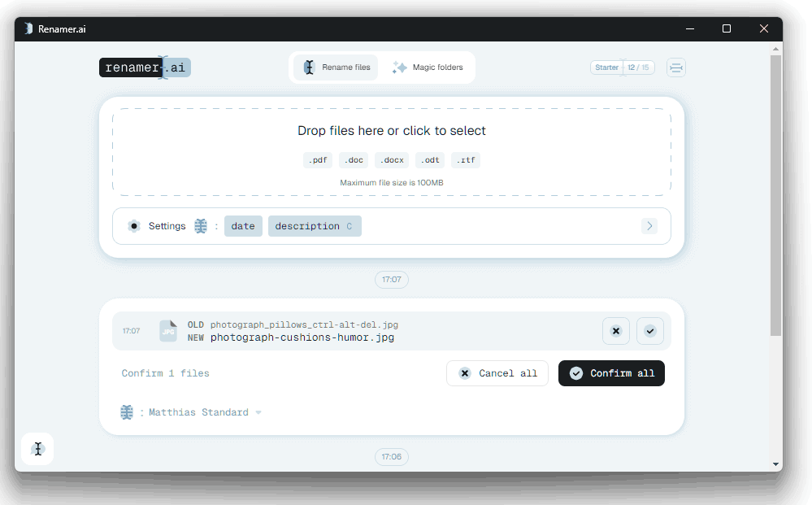
Task: Select old name photograph_pillows_ctrl-alt-del.jpg
Action: [304, 324]
